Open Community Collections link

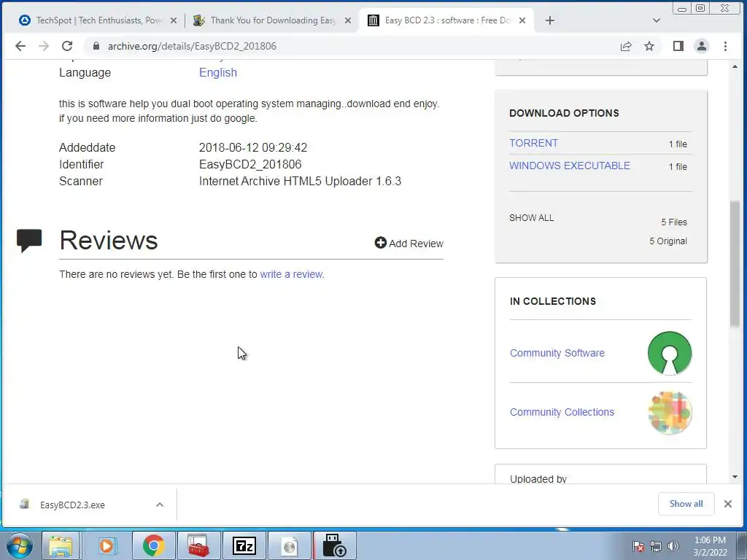[562, 412]
